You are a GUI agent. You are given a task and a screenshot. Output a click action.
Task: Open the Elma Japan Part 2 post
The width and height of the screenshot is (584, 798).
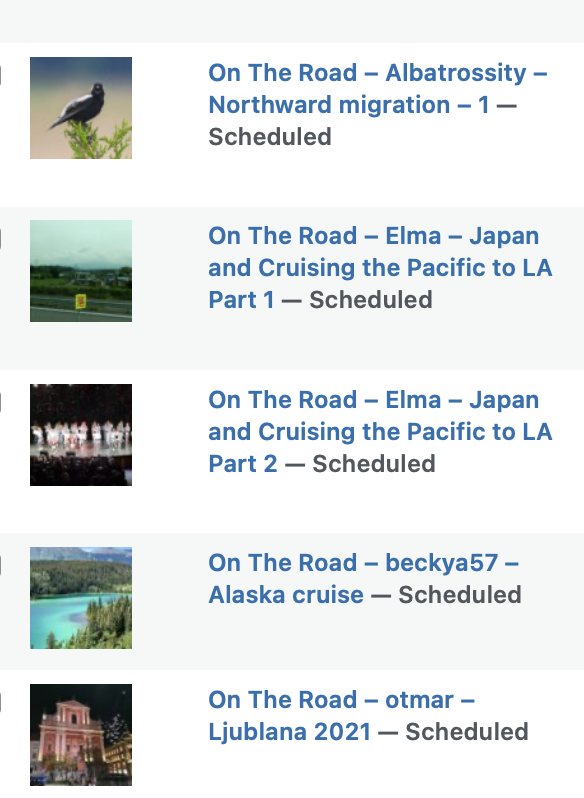380,432
